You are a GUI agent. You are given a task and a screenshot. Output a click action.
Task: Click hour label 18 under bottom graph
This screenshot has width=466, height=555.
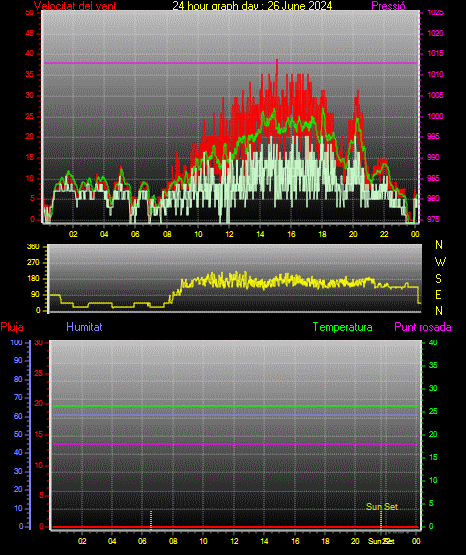(x=326, y=541)
